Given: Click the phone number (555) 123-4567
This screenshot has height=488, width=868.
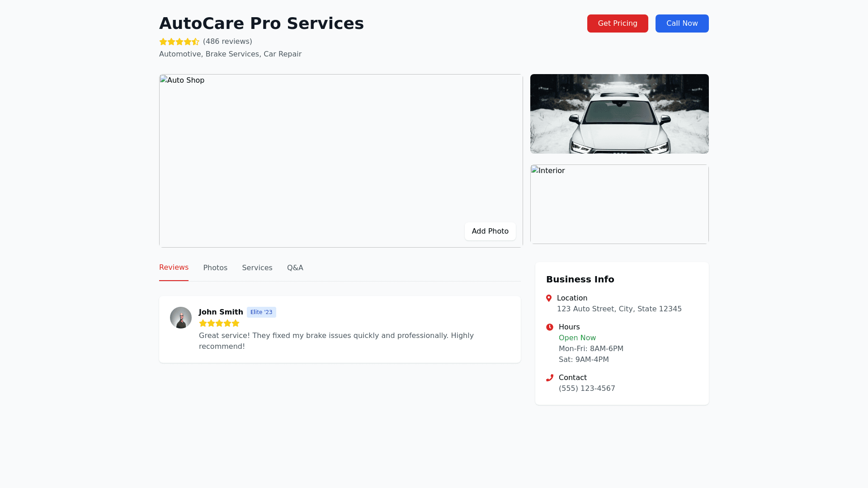Looking at the screenshot, I should click(587, 389).
